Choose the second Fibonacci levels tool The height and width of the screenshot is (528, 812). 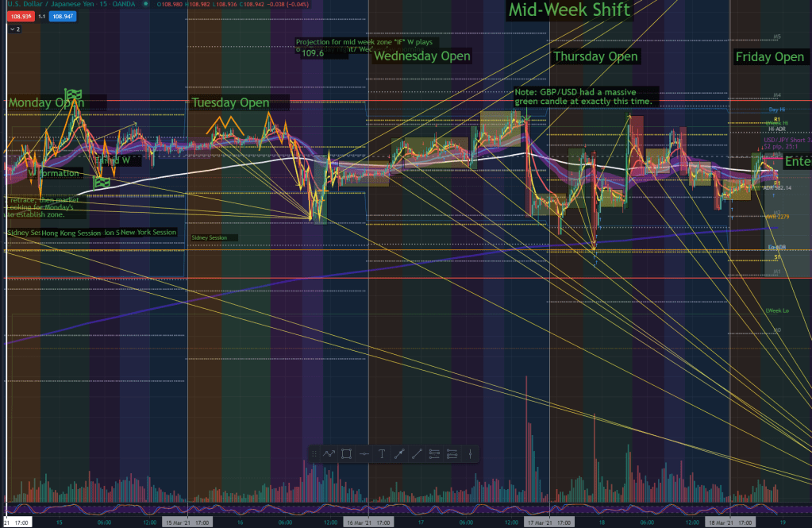pyautogui.click(x=452, y=454)
